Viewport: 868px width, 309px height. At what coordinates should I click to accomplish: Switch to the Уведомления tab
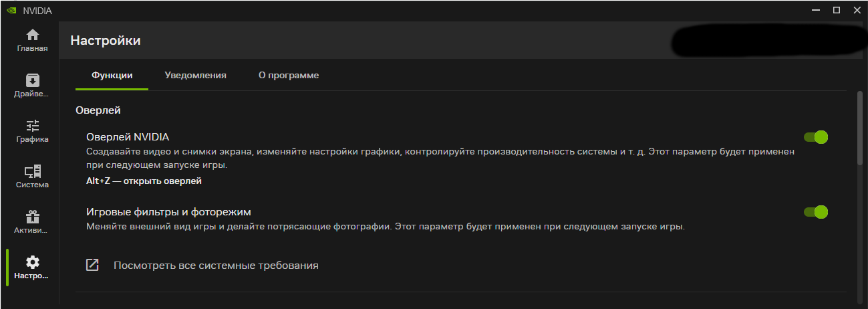click(196, 76)
